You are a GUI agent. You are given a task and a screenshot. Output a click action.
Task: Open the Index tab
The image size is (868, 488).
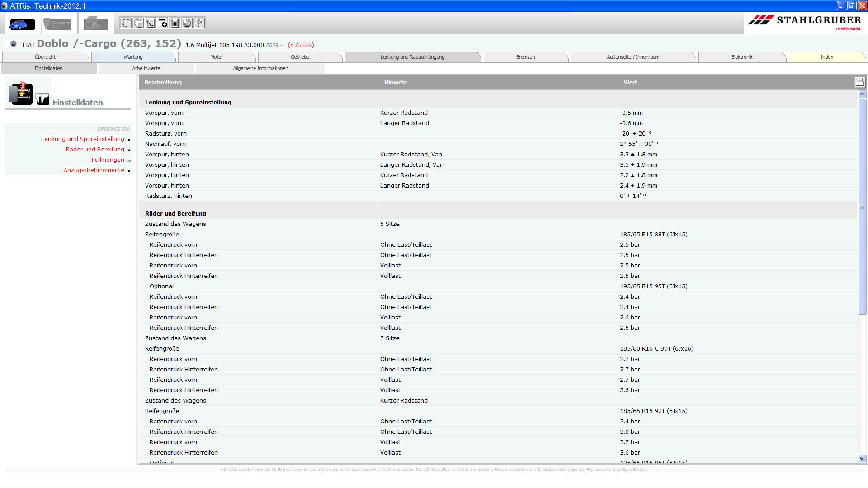pyautogui.click(x=826, y=57)
